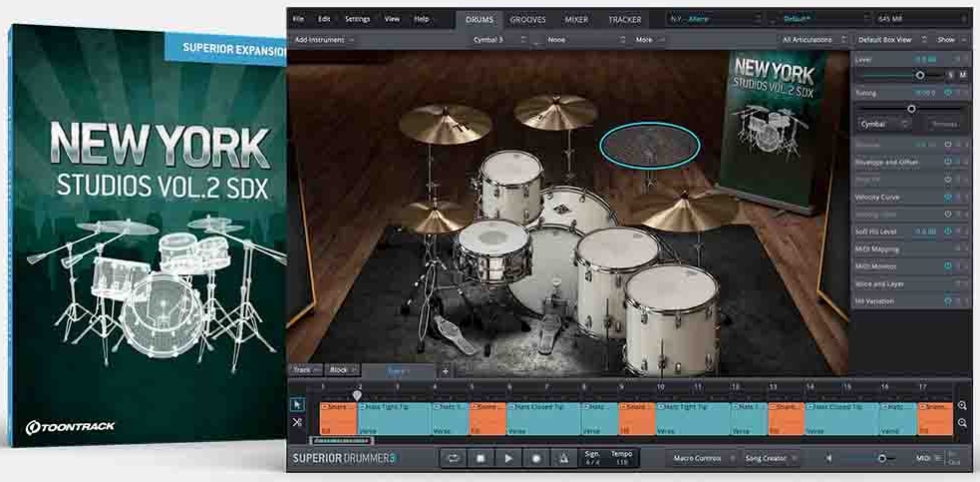Screen dimensions: 980x482
Task: Click the Toontrack logo on the box cover
Action: tap(71, 427)
